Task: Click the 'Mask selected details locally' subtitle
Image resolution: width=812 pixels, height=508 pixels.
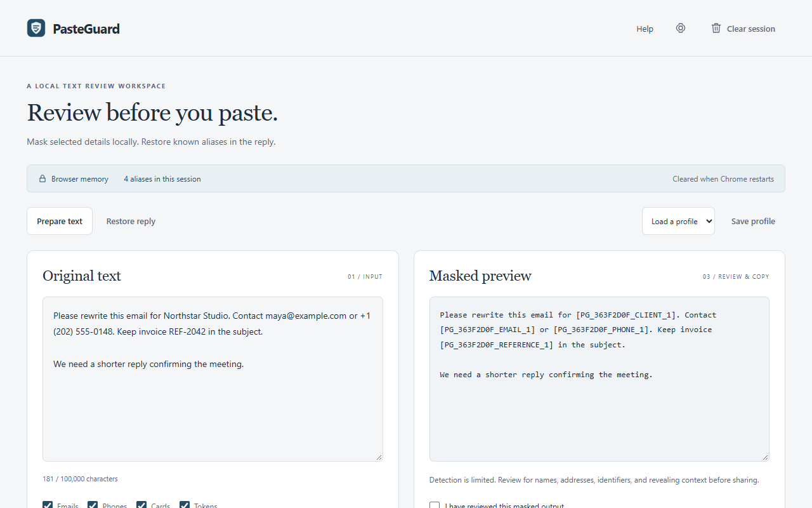Action: point(151,142)
